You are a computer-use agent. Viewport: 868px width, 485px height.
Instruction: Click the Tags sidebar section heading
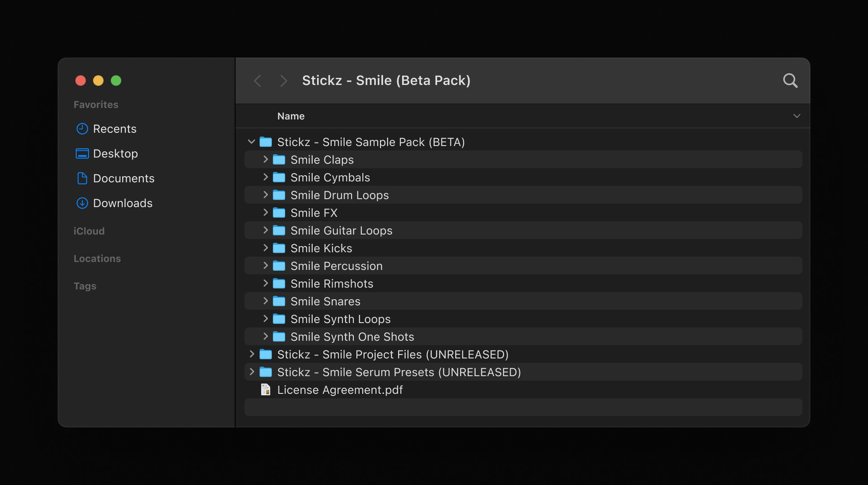click(85, 286)
